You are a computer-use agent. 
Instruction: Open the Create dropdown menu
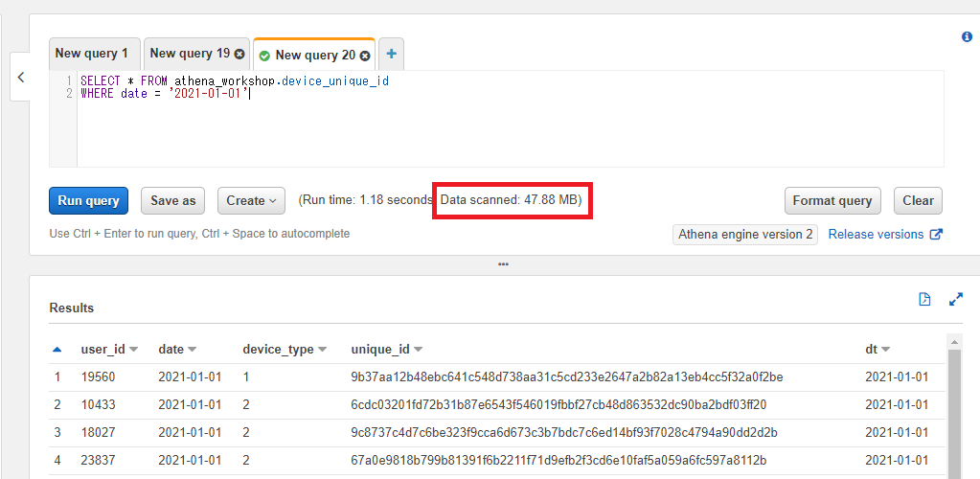251,201
